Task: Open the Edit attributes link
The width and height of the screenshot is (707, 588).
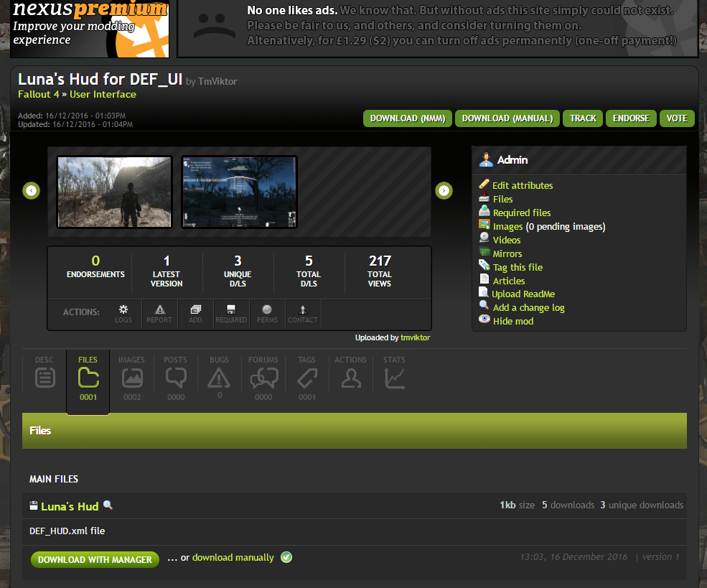Action: [x=522, y=185]
